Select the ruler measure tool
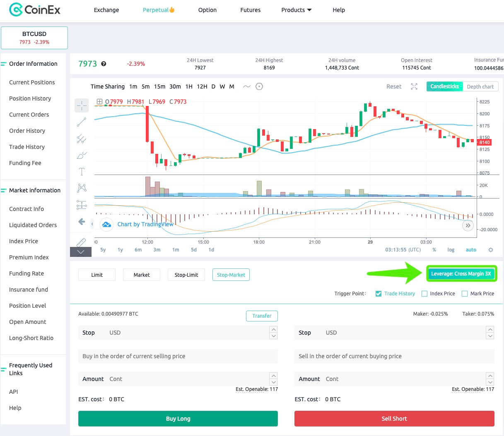The height and width of the screenshot is (436, 504). pos(82,242)
